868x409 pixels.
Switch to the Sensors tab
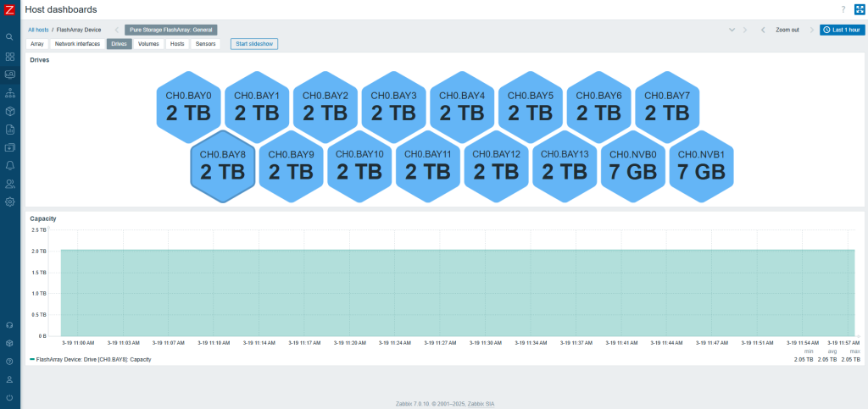click(x=205, y=44)
